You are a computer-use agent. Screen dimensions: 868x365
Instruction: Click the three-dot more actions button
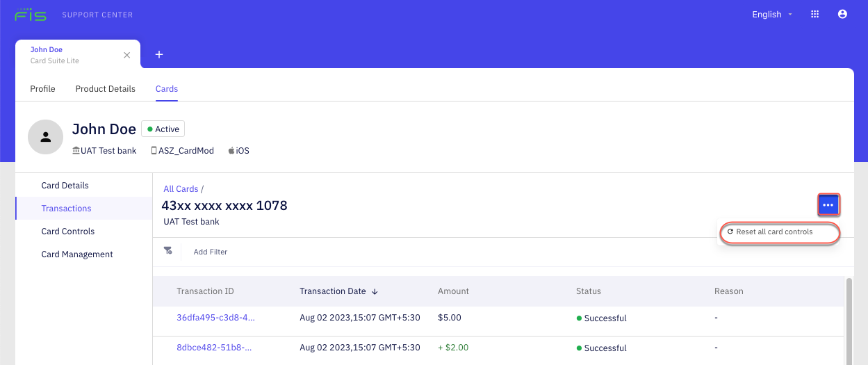click(x=828, y=205)
